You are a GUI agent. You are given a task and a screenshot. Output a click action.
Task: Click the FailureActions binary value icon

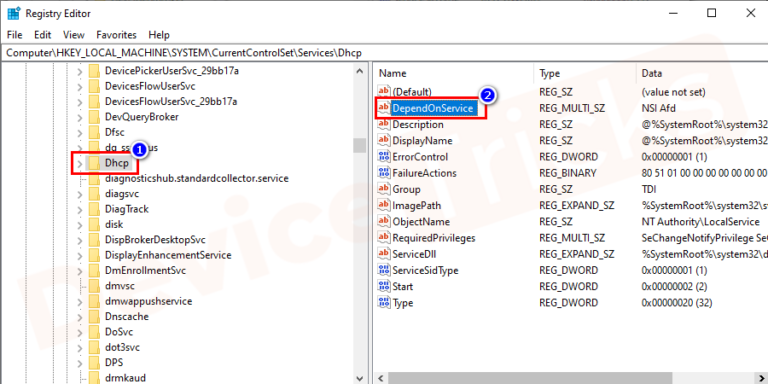click(x=384, y=173)
